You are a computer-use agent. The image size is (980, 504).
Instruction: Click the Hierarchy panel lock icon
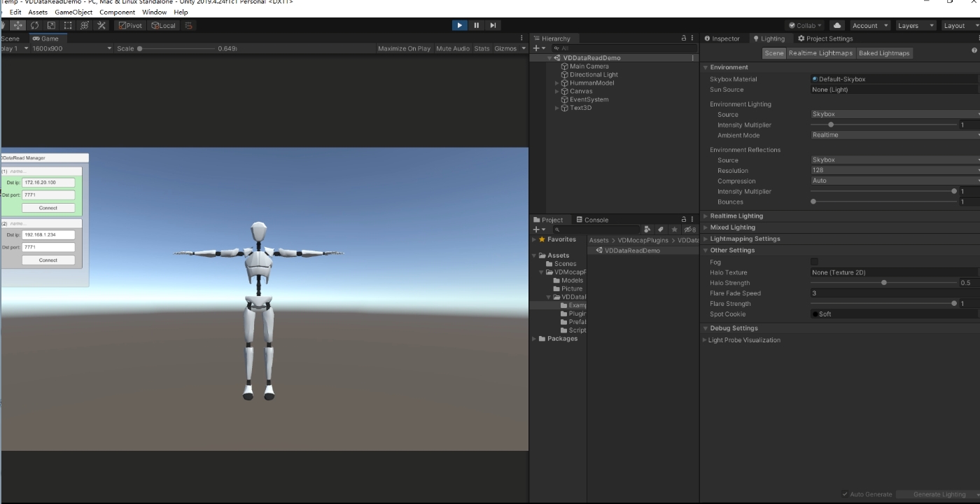tap(684, 38)
